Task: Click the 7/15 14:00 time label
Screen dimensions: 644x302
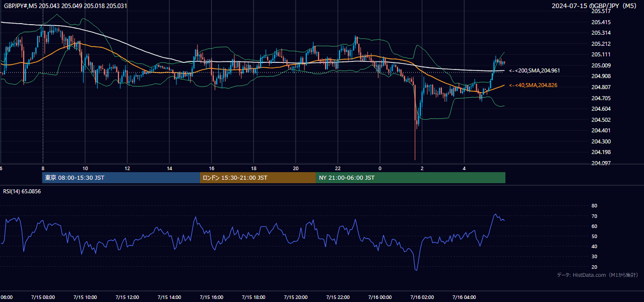Action: [169, 297]
